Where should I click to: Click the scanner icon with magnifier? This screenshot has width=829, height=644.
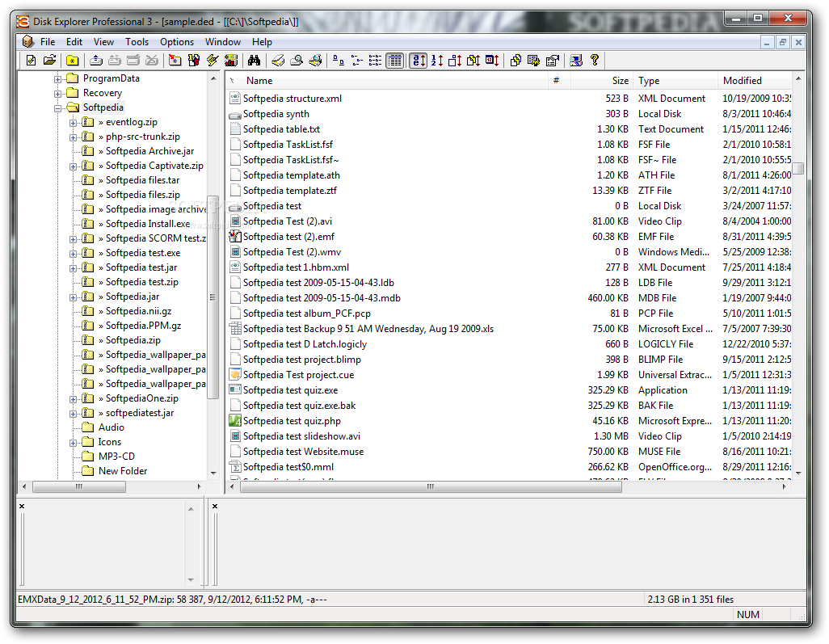pos(297,61)
